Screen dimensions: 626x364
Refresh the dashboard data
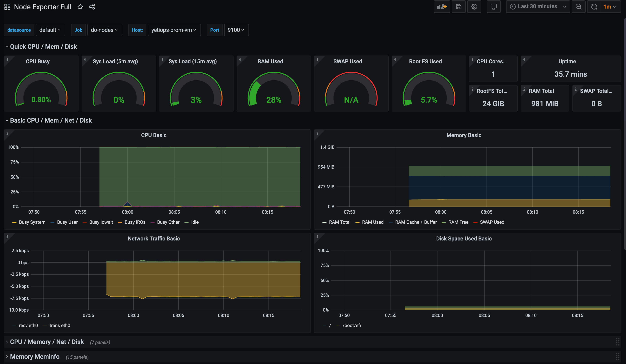pos(594,7)
